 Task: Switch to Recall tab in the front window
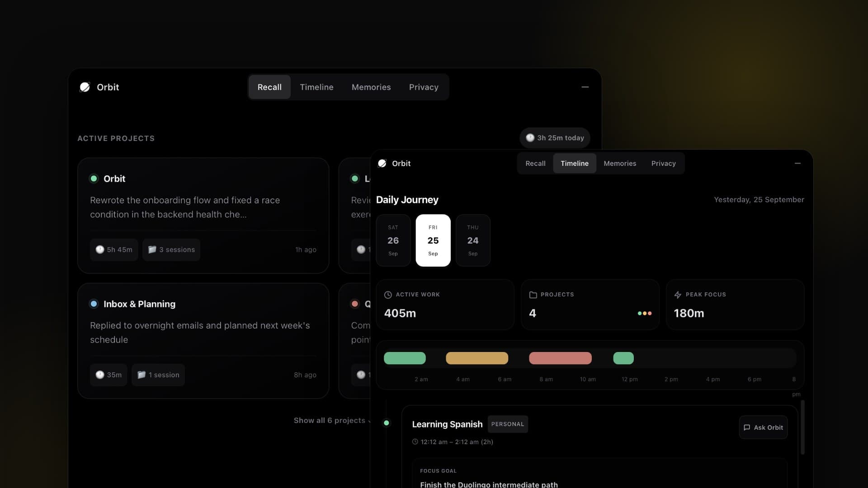[x=535, y=164]
